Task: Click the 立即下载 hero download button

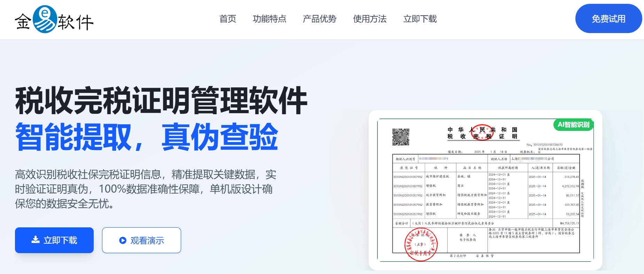Action: 54,240
